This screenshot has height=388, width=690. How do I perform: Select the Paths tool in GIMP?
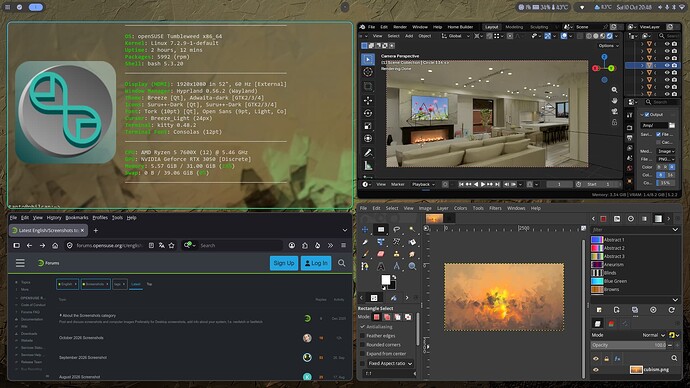click(365, 266)
